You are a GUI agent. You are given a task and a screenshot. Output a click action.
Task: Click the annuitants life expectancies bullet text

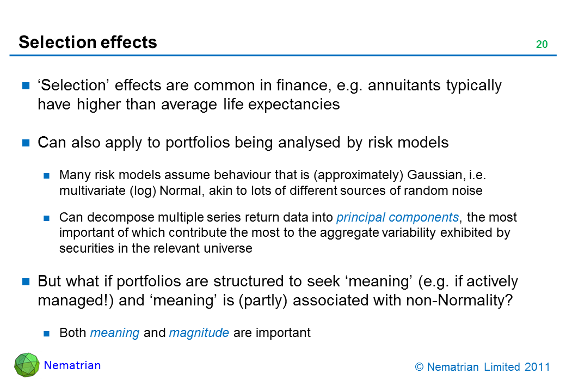(x=269, y=95)
